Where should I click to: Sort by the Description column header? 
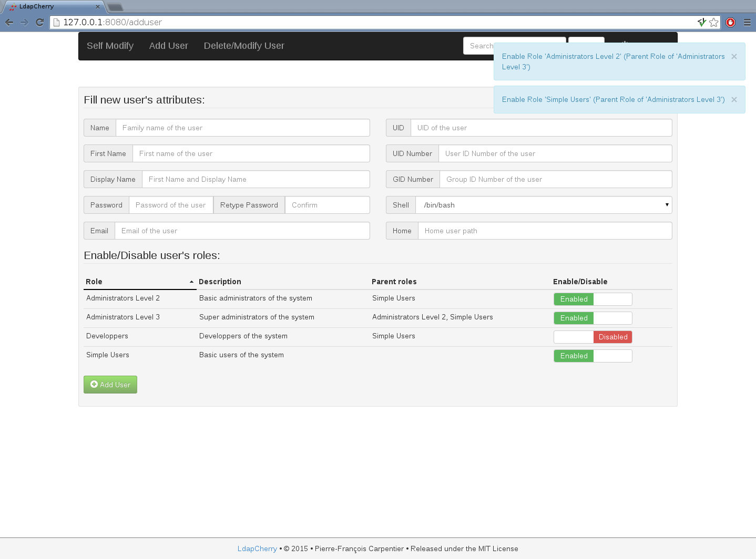[220, 282]
